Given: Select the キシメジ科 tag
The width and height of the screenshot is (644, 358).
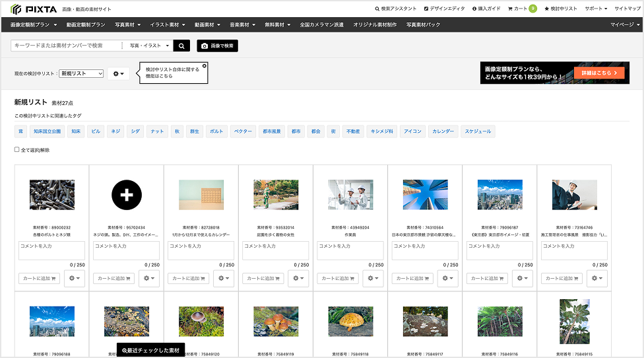Looking at the screenshot, I should tap(382, 131).
